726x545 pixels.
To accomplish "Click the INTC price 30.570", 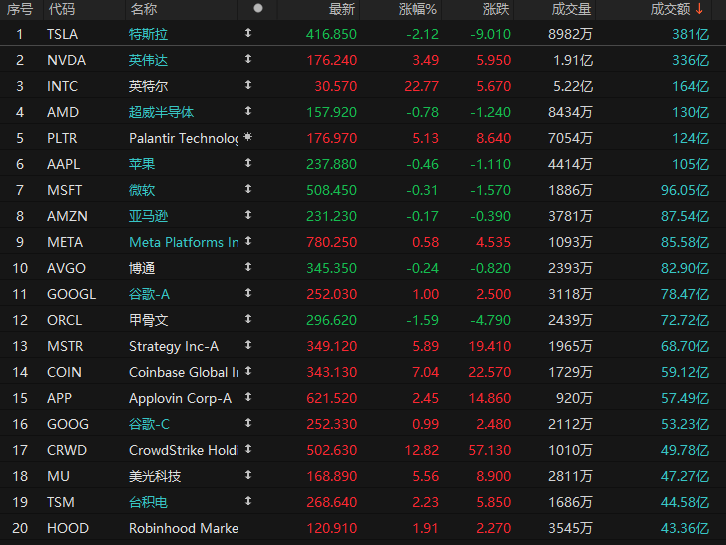I will 336,86.
